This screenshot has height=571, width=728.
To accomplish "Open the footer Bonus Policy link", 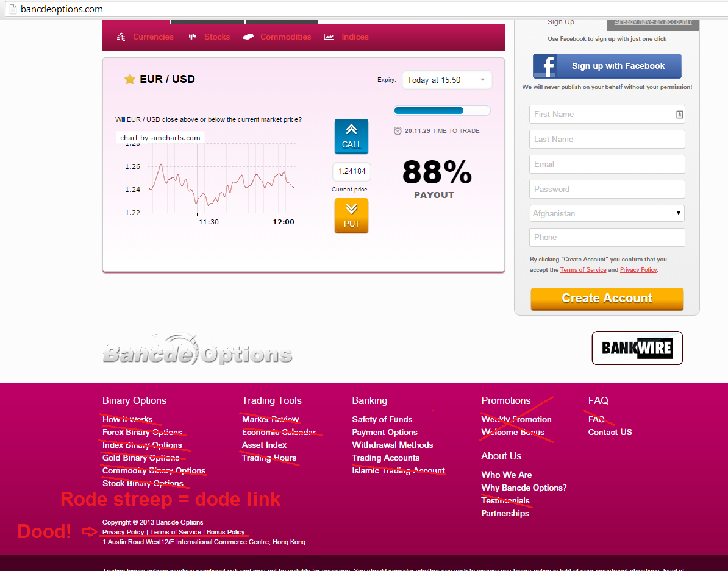I will (x=226, y=532).
